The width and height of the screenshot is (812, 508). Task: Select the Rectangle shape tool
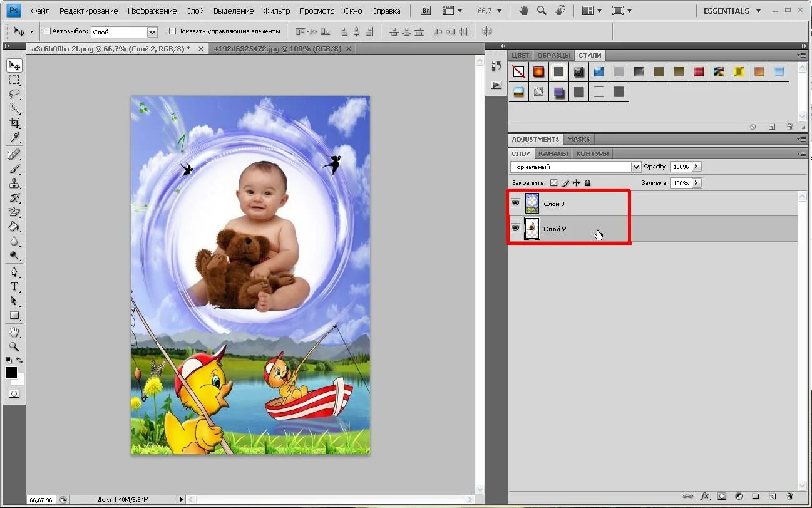click(x=14, y=315)
